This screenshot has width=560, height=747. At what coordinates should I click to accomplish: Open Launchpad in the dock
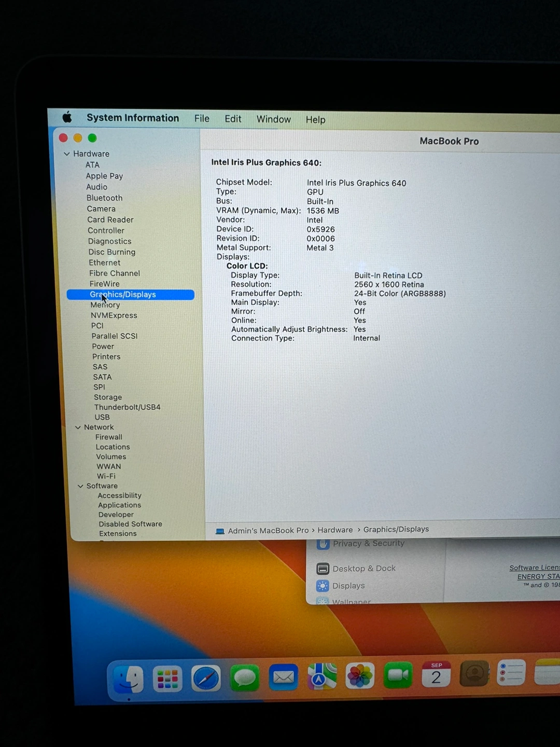tap(167, 679)
